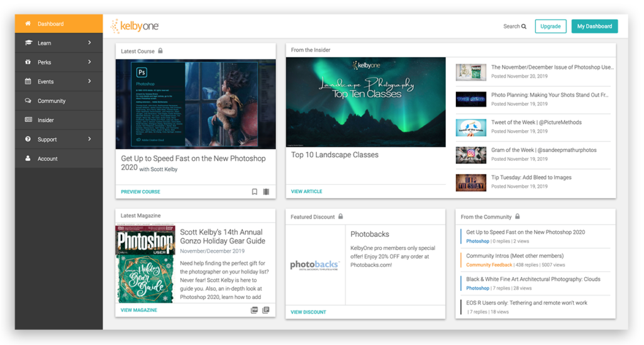
Task: Open the Landscape Photography Top Ten Classes image
Action: tap(365, 102)
